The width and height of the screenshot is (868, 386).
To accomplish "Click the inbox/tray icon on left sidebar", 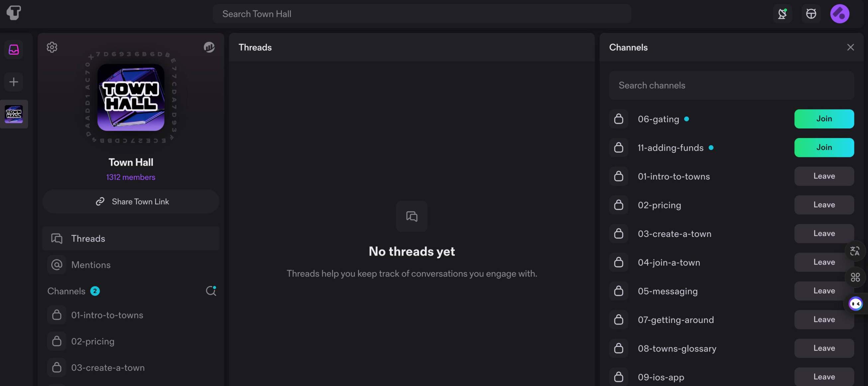I will pos(13,48).
